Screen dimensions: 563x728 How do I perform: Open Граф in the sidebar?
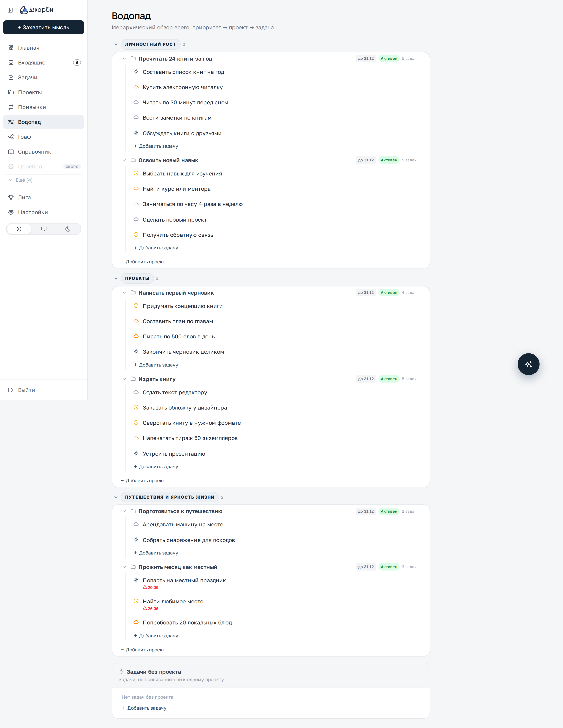click(43, 137)
